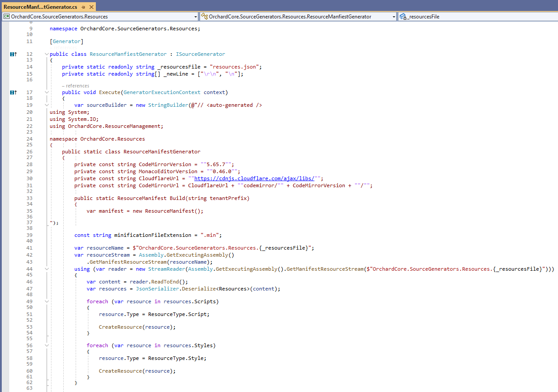Viewport: 558px width, 392px height.
Task: Click the field icon beside _resourcesFile dropdown
Action: pos(403,16)
